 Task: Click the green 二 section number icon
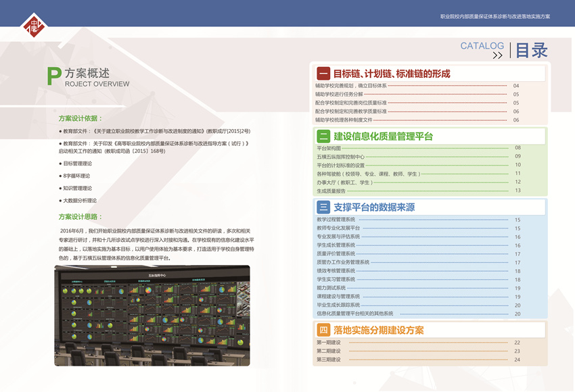coord(323,137)
